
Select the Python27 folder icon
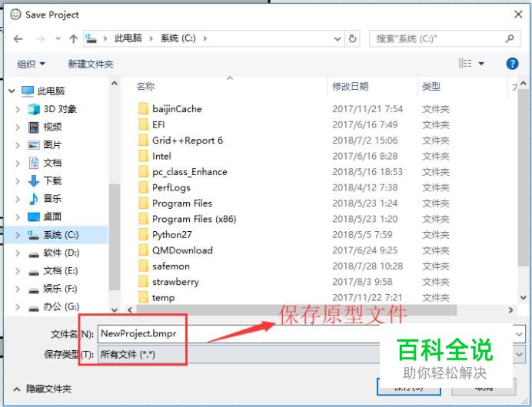(x=144, y=234)
